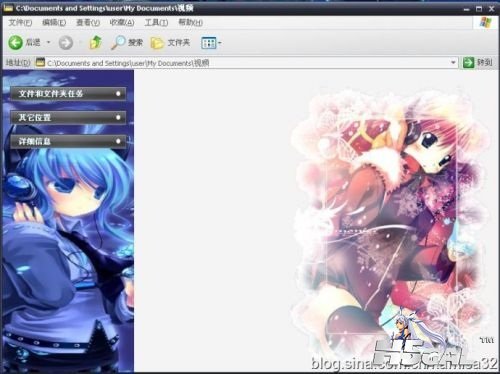Open the 帮助(H) menu

click(190, 22)
